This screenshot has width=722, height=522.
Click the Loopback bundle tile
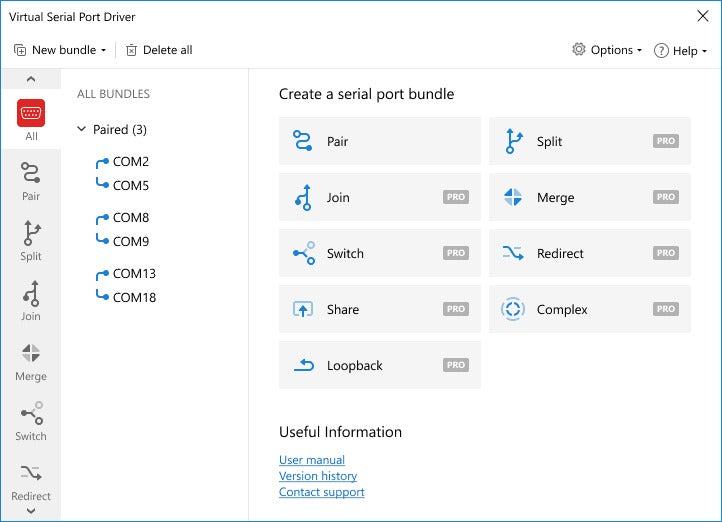(380, 365)
